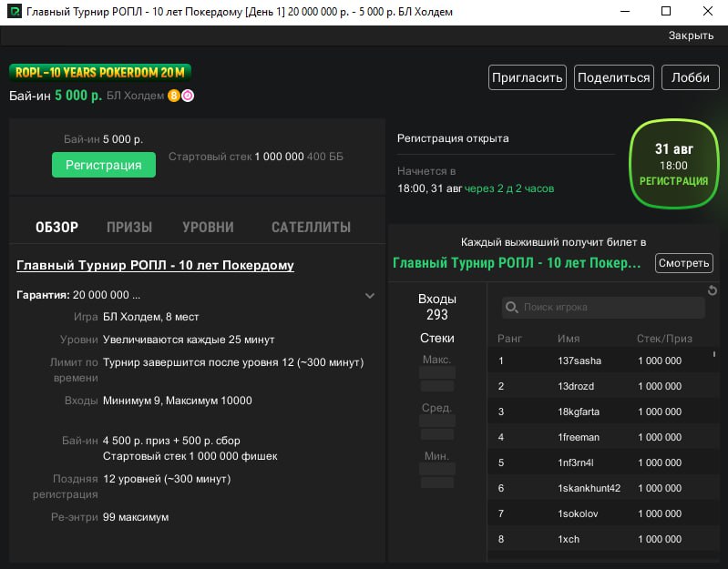Close the tournament window with X
The width and height of the screenshot is (728, 569).
(708, 11)
